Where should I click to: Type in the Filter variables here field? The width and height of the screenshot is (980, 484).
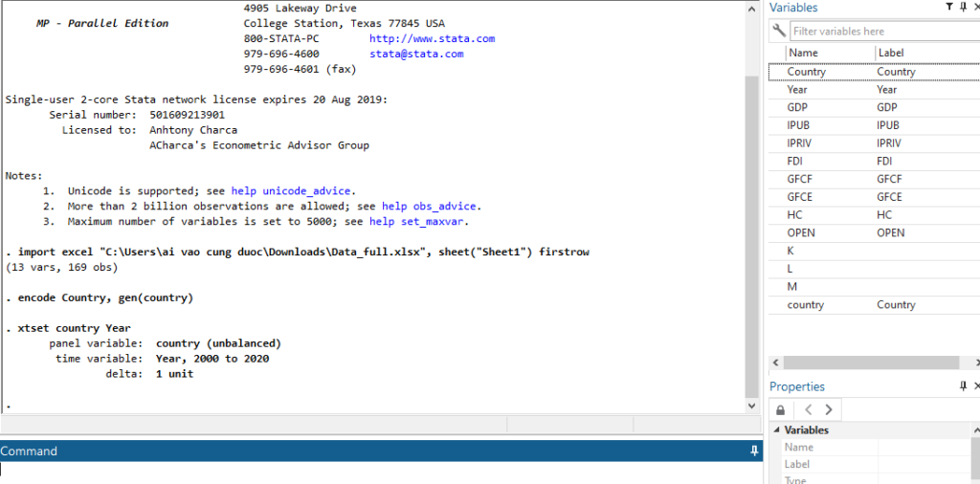[x=880, y=32]
